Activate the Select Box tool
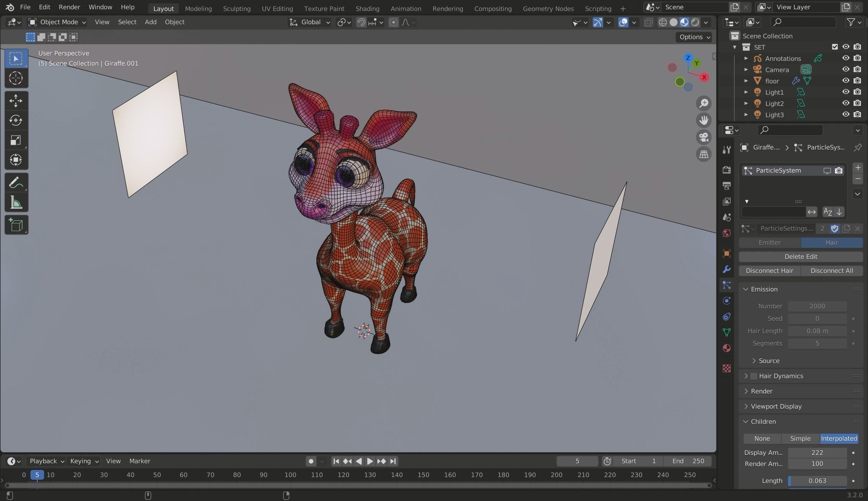Screen dimensions: 868x501 (16, 58)
